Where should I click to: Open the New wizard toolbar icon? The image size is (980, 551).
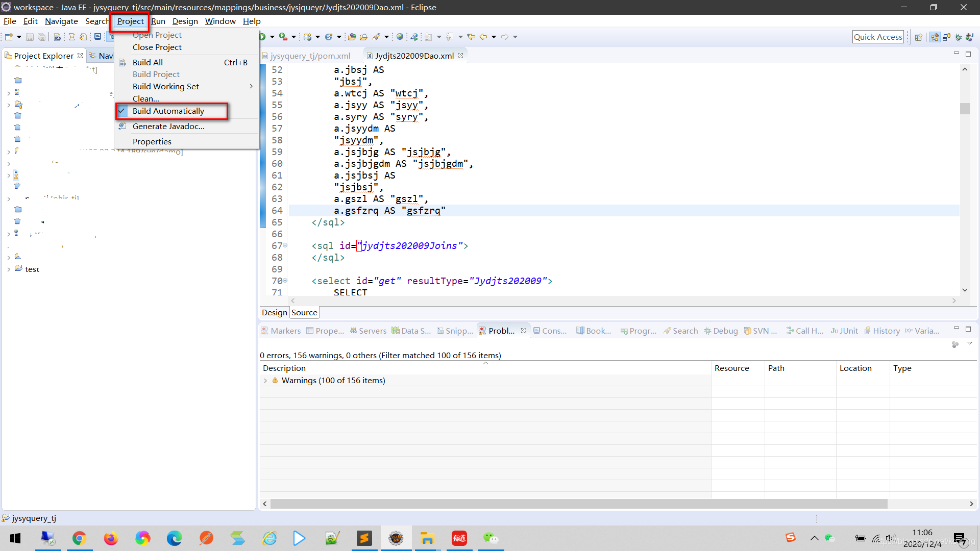coord(8,36)
